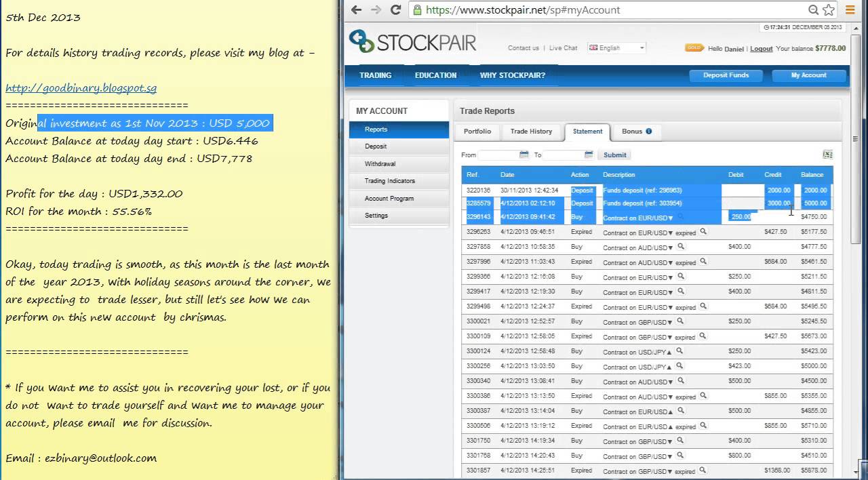
Task: Click the GOLD badge icon
Action: (694, 48)
